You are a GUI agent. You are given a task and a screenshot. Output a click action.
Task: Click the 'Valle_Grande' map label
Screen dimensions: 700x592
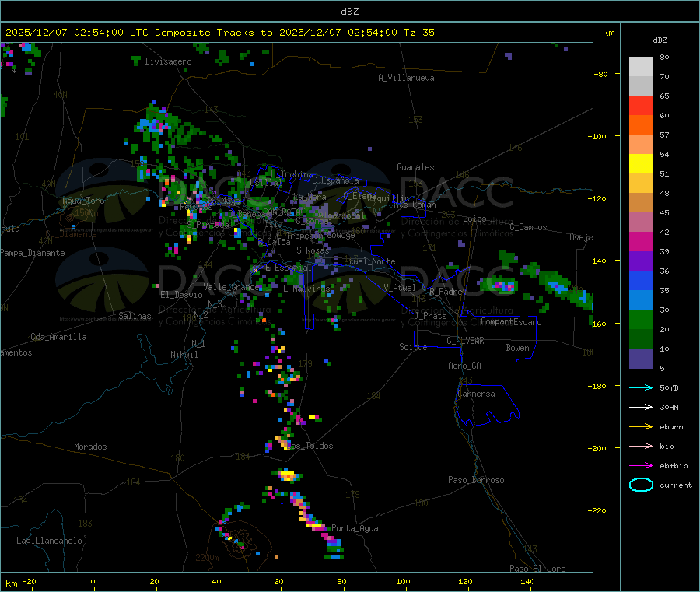(x=231, y=287)
